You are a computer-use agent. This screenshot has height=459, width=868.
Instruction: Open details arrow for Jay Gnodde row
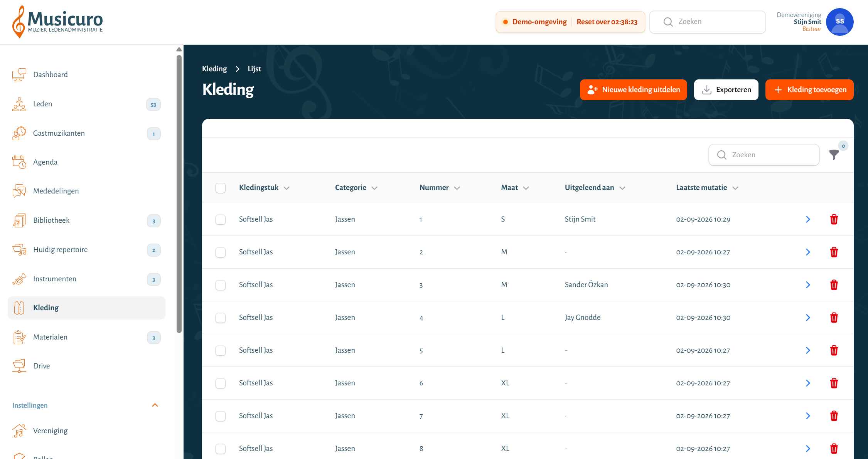(808, 318)
